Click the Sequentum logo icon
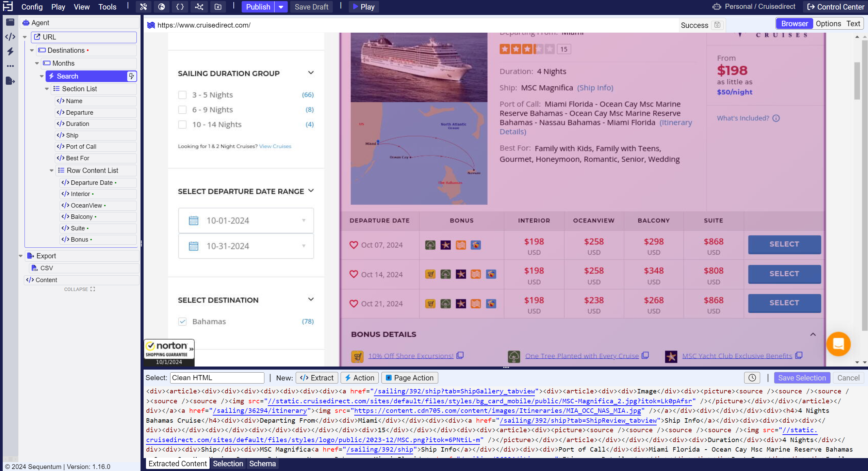The width and height of the screenshot is (868, 471). tap(7, 6)
